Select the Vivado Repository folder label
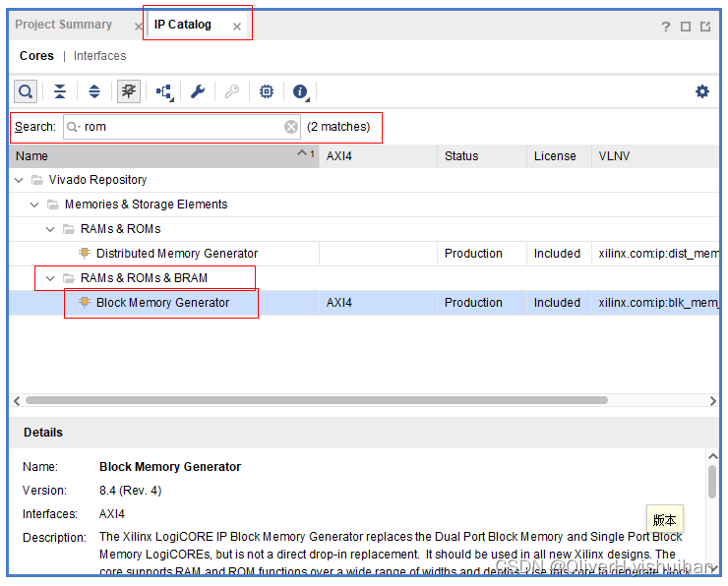728x586 pixels. [97, 180]
